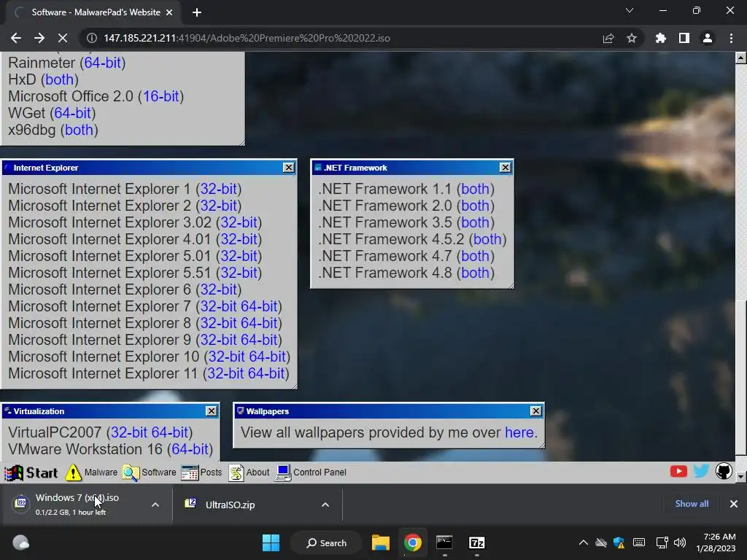Open the tab search chevron in Chrome
This screenshot has width=747, height=560.
[630, 10]
